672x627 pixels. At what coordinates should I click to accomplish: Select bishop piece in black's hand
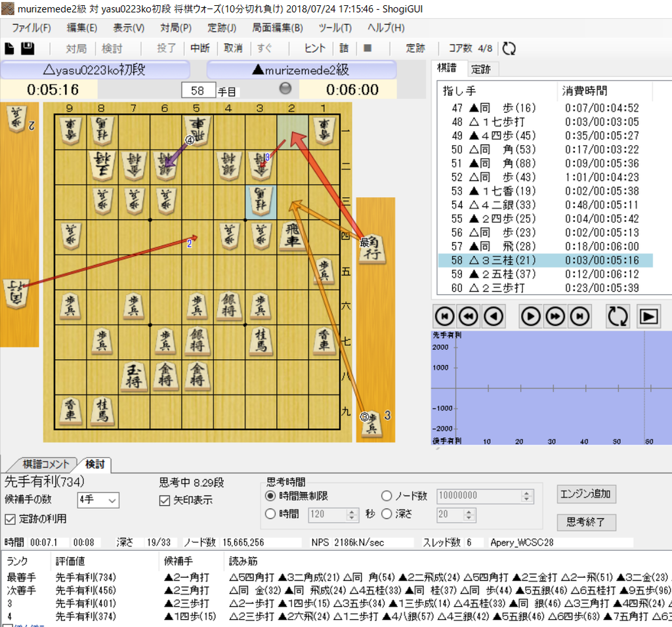point(371,249)
